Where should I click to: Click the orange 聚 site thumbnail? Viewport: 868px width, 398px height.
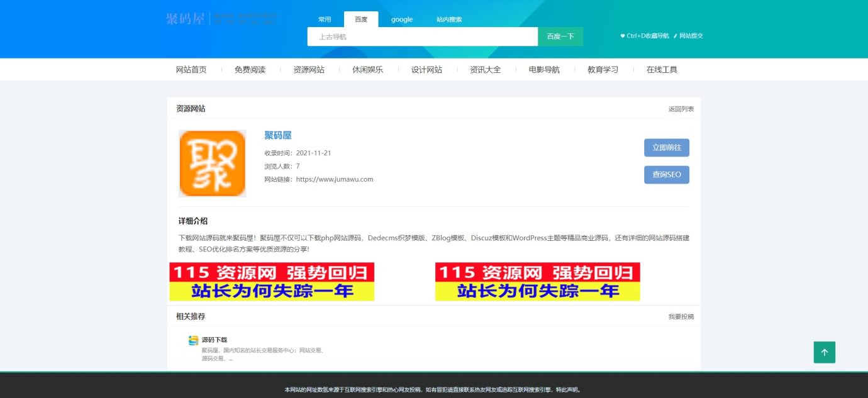coord(212,163)
